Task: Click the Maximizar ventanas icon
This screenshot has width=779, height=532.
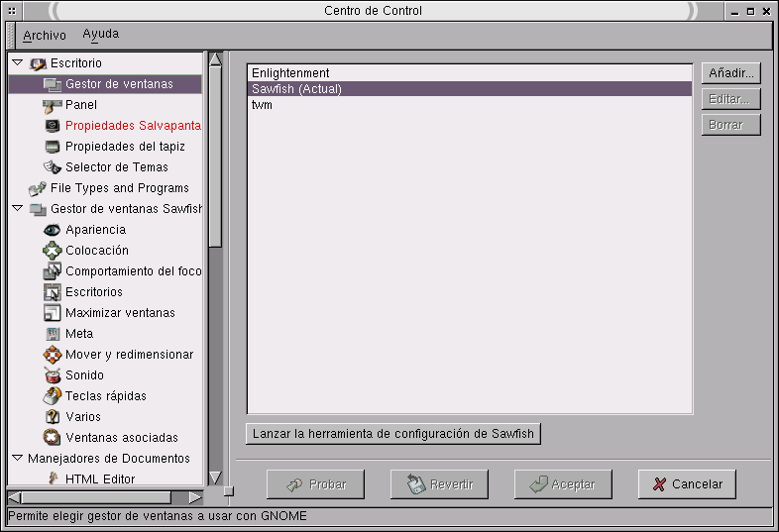Action: 53,313
